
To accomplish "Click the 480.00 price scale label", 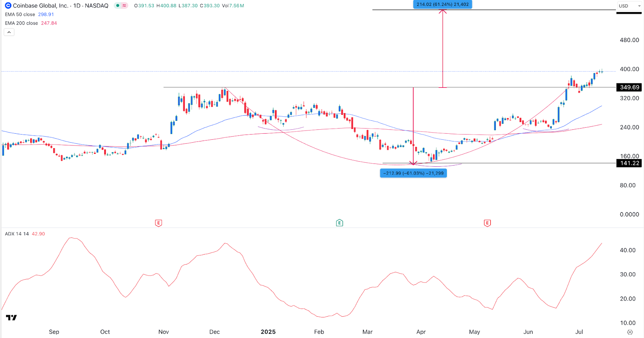I will tap(630, 40).
